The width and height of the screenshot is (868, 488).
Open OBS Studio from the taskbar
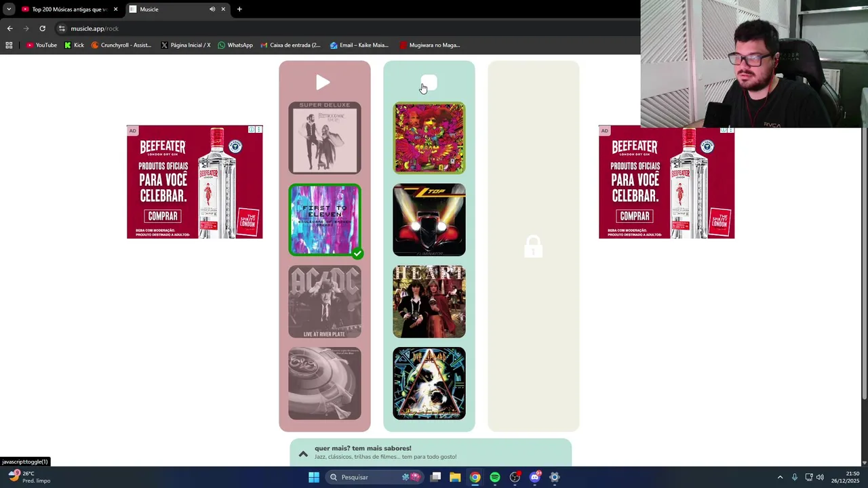[x=515, y=477]
